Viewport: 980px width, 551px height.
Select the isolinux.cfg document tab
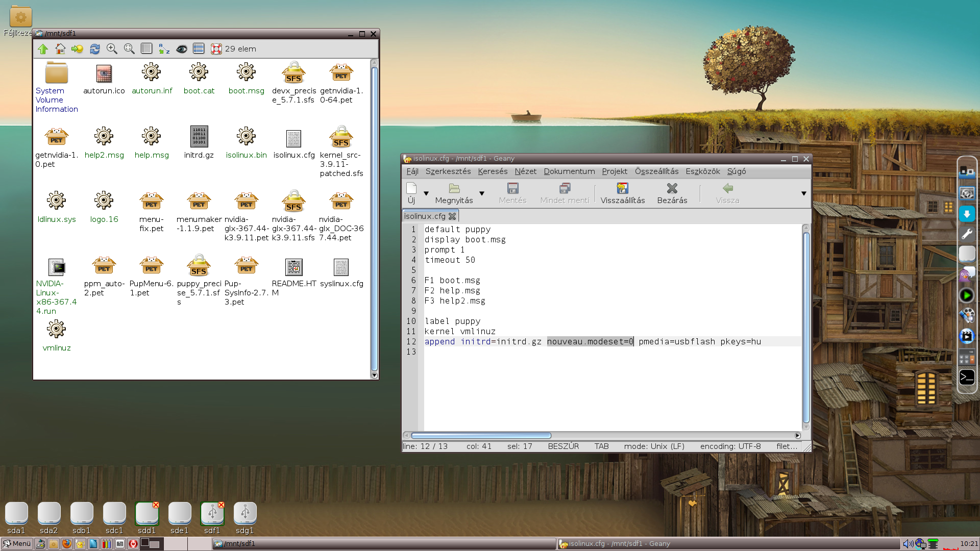click(425, 216)
